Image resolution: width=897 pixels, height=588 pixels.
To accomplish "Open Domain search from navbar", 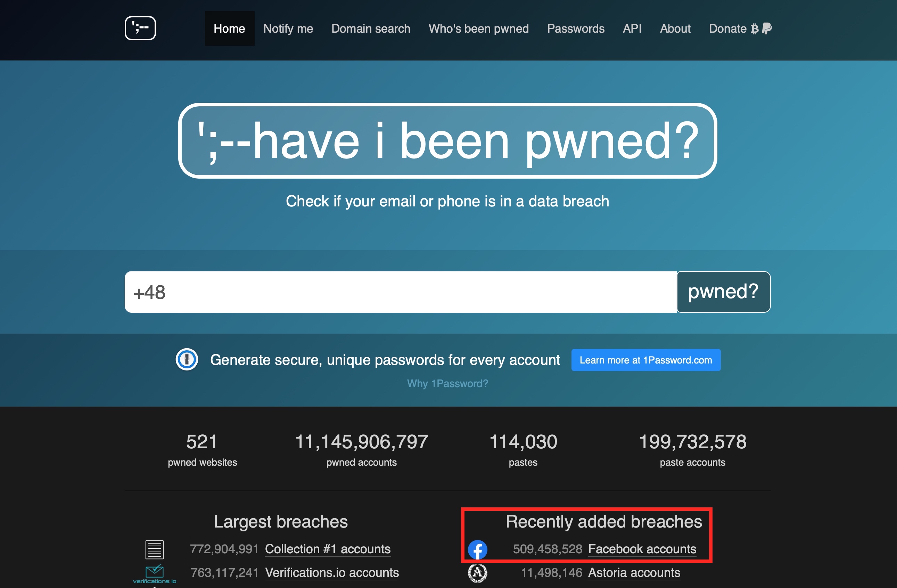I will pos(370,28).
